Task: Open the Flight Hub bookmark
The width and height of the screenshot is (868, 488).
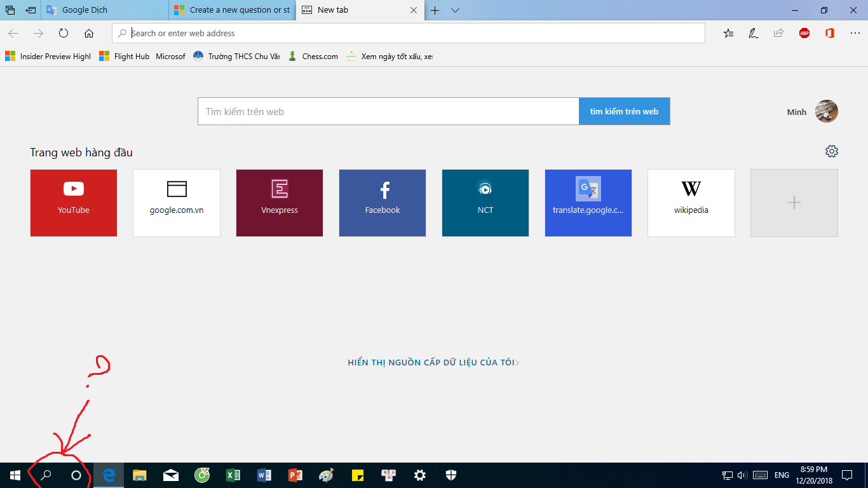Action: 125,57
